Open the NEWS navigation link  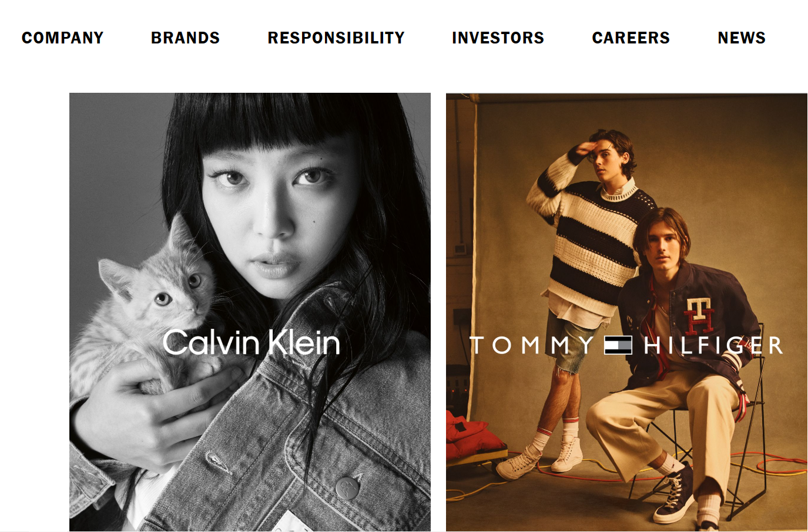(x=742, y=38)
